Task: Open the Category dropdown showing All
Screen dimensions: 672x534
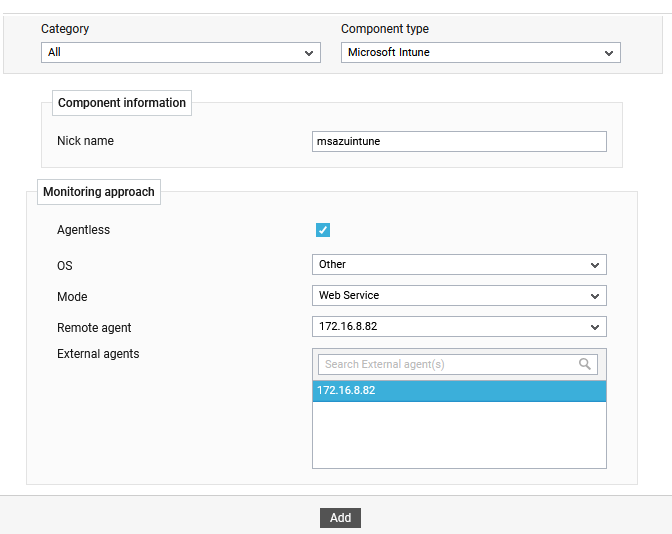Action: [180, 52]
